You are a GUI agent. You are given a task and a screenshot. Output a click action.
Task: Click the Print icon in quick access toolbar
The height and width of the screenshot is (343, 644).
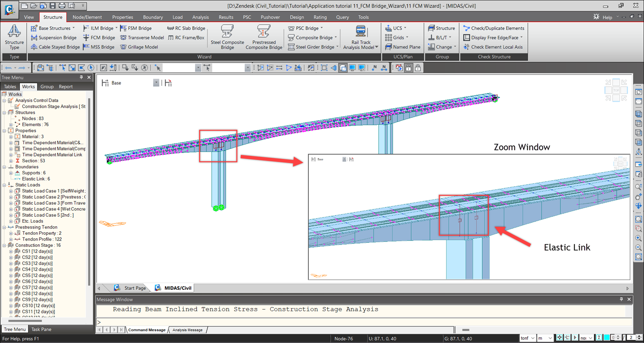[62, 6]
